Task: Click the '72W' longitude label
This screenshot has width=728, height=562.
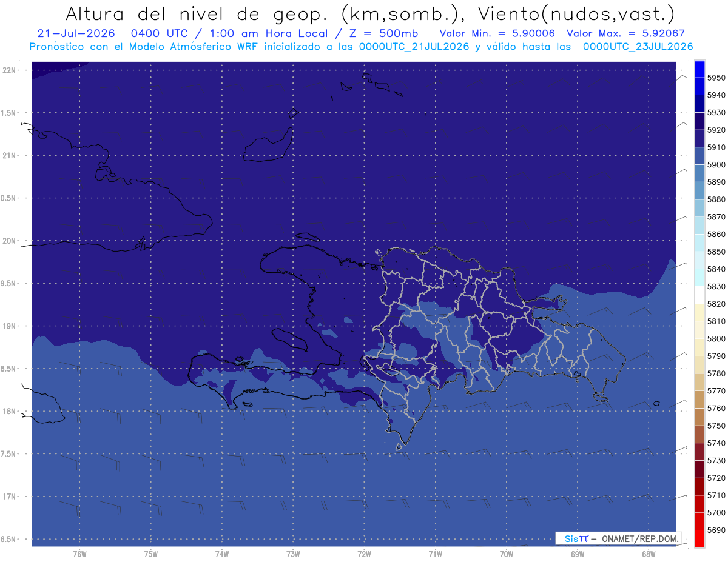Action: pyautogui.click(x=364, y=554)
